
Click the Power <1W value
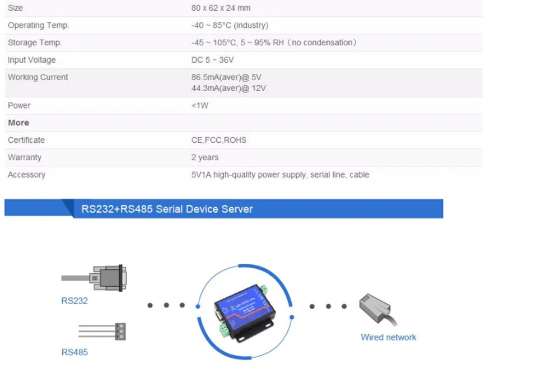pos(200,105)
